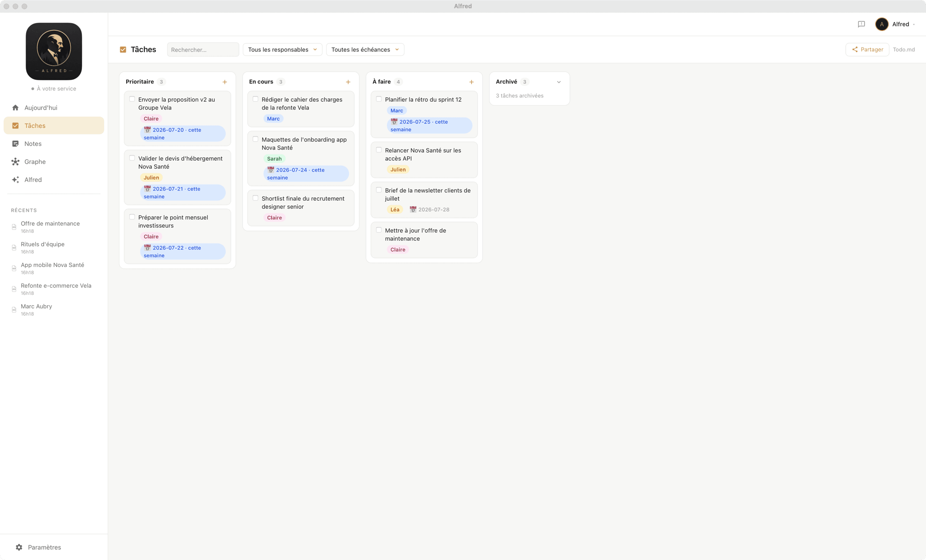The height and width of the screenshot is (560, 926).
Task: Click file icon beside Offre de maintenance
Action: [x=14, y=227]
